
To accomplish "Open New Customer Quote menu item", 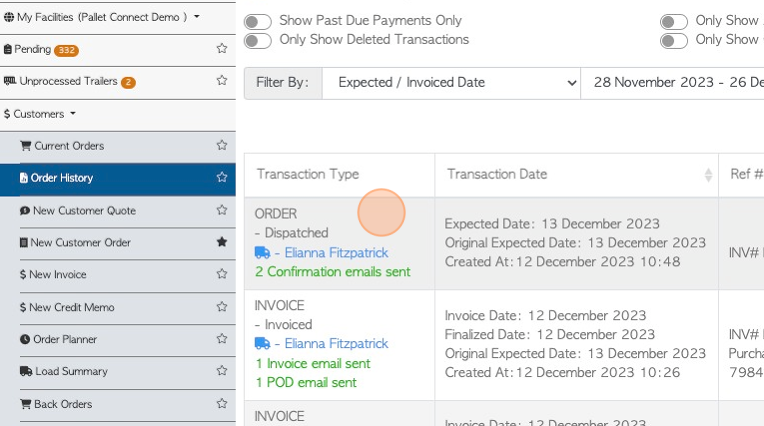I will pyautogui.click(x=84, y=211).
